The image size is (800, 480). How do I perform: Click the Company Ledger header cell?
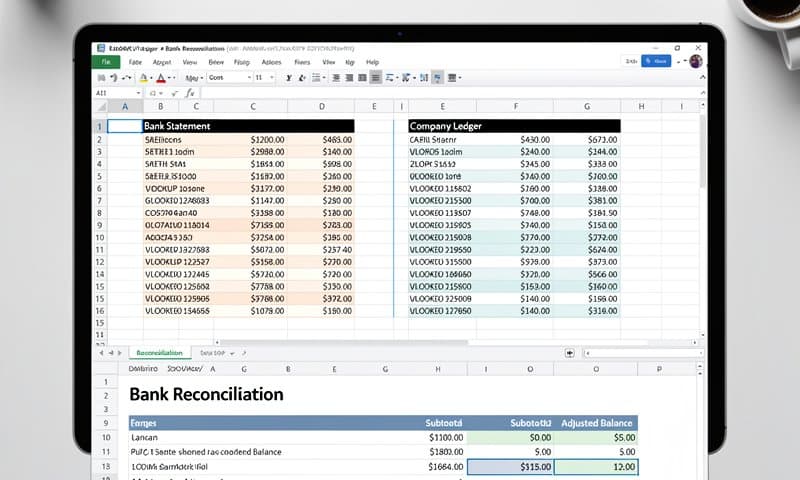coord(514,126)
